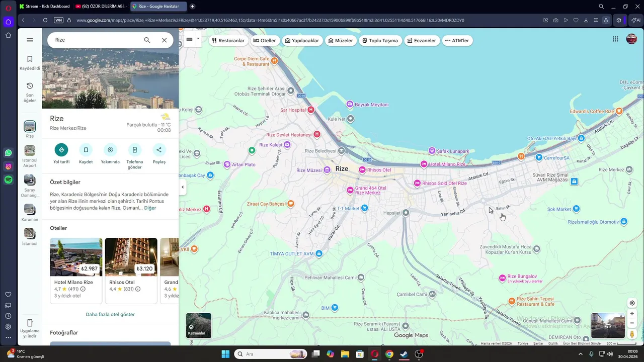Click Street View pegman icon
Screen dimensions: 644x362
pos(632,334)
